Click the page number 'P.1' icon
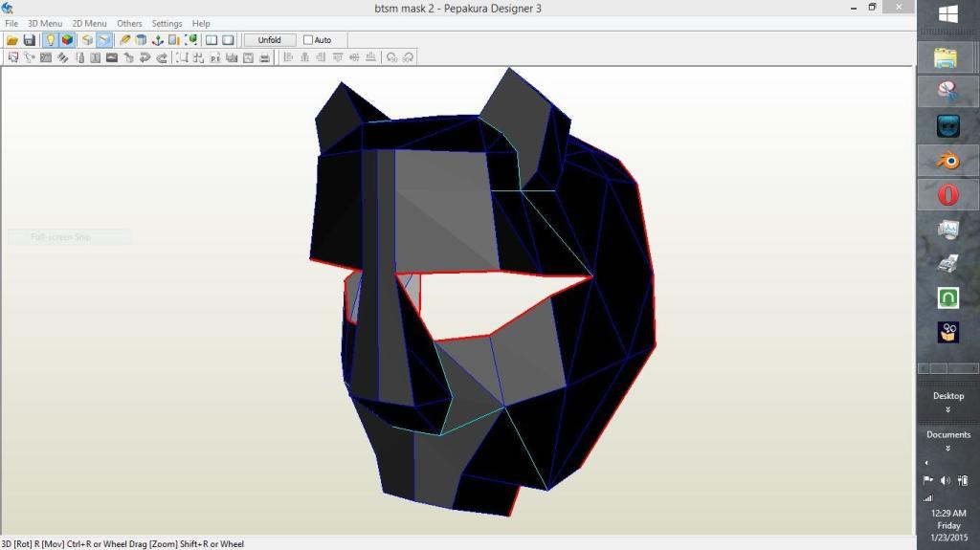Image resolution: width=980 pixels, height=550 pixels. (x=215, y=57)
